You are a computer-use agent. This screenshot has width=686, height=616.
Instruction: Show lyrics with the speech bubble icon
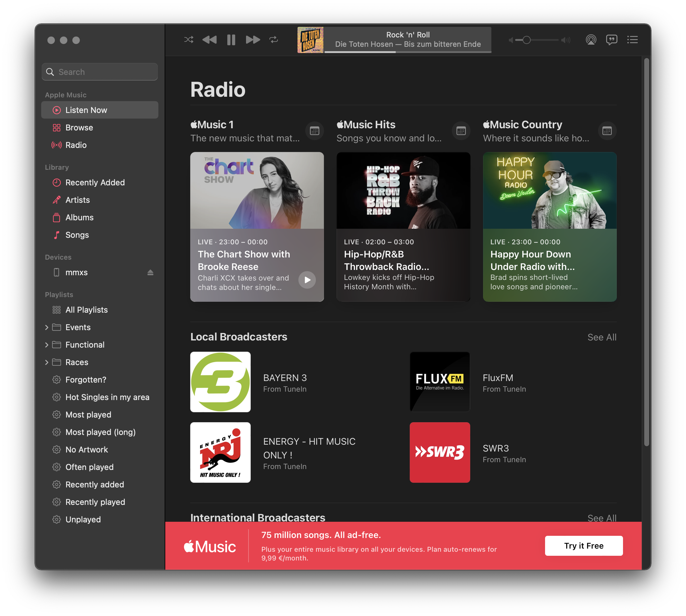point(611,40)
